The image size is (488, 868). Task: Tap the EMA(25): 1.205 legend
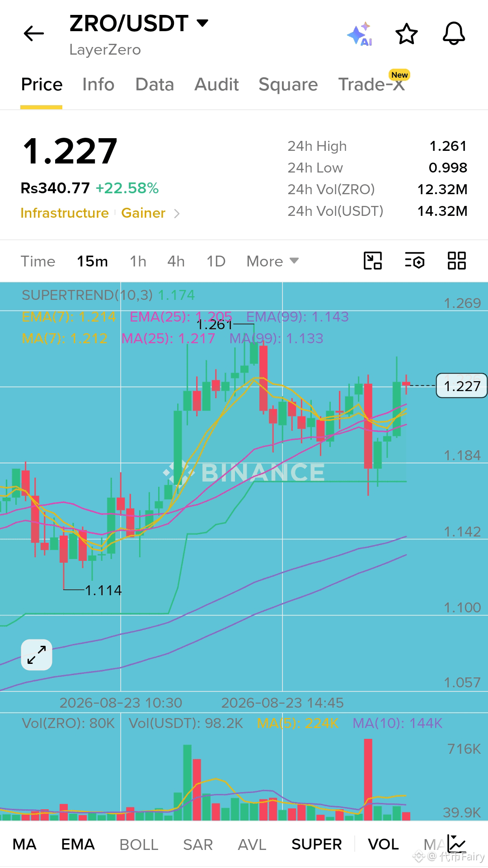tap(181, 317)
